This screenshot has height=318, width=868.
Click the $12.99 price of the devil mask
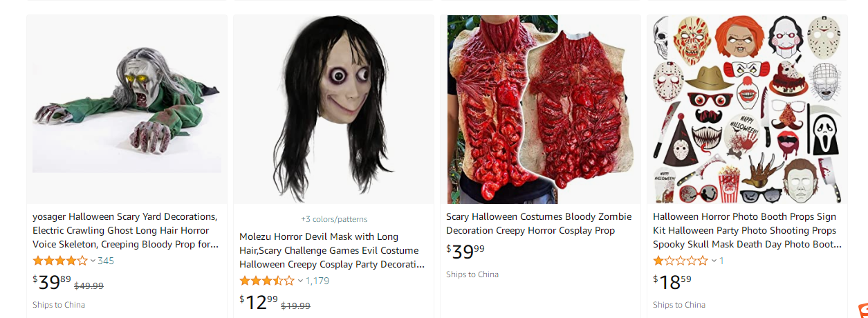259,302
